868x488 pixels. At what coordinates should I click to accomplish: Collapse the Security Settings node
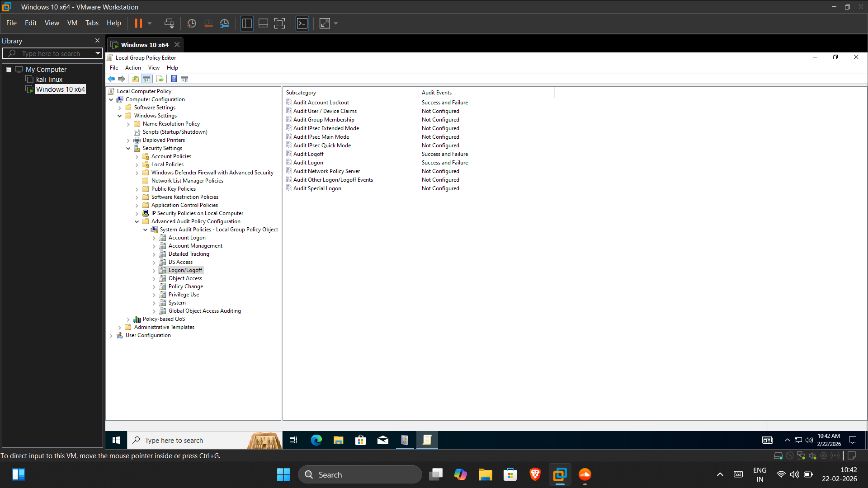click(128, 148)
